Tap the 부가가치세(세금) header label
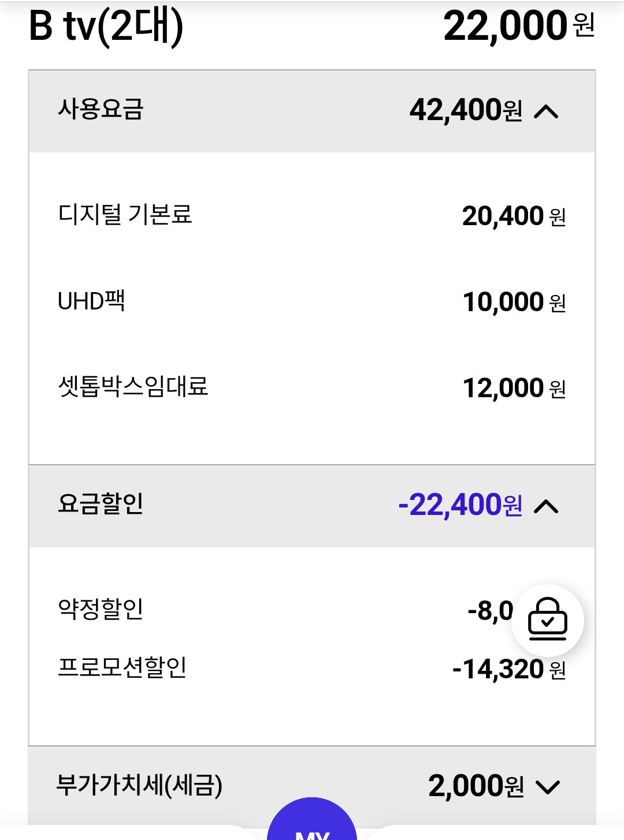 coord(139,785)
